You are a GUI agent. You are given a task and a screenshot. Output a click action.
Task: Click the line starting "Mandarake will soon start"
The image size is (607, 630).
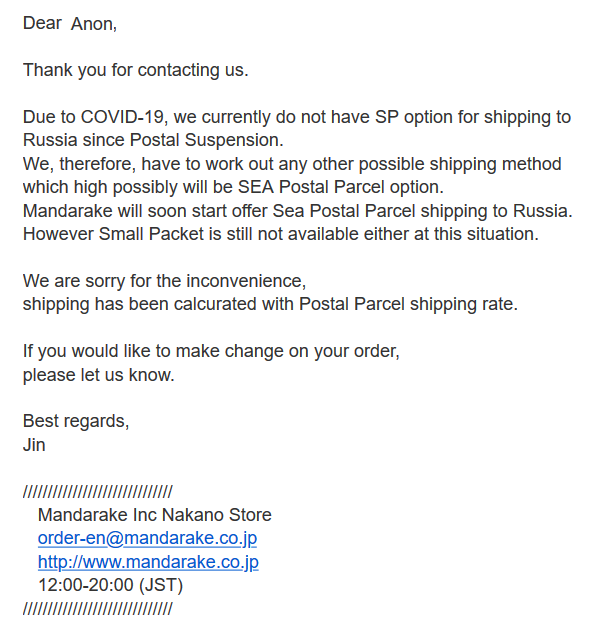coord(297,211)
